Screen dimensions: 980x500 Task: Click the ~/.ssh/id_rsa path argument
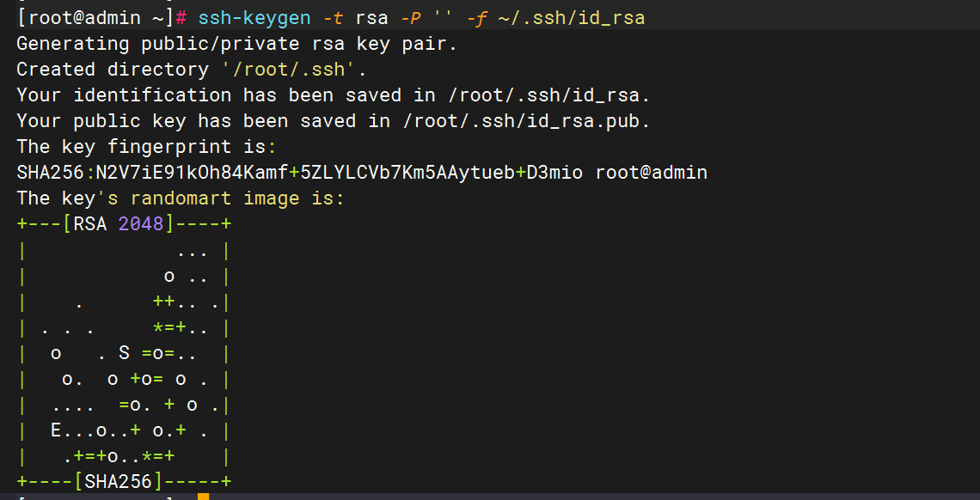(572, 17)
